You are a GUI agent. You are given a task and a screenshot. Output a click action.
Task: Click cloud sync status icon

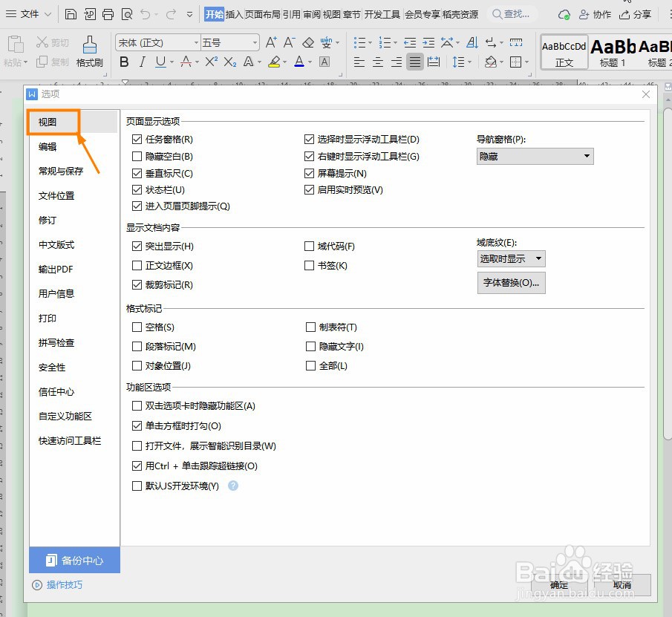coord(564,15)
